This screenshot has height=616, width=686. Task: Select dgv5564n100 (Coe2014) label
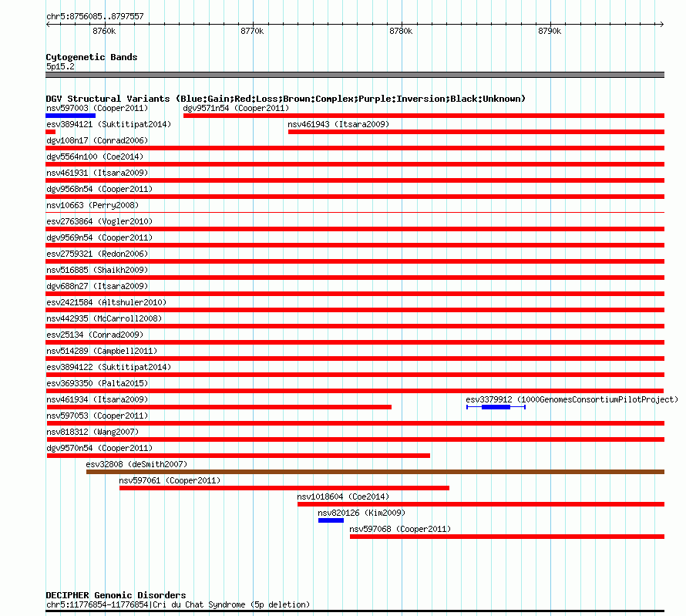tap(95, 157)
